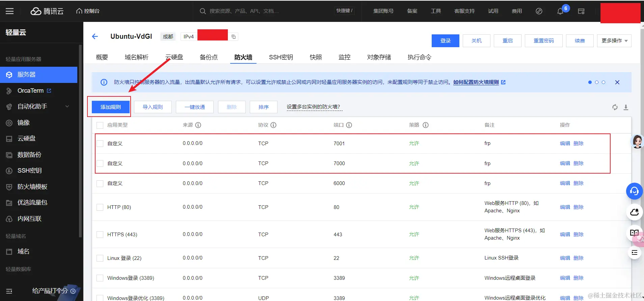Screen dimensions: 644x301
Task: Show info about the 来源 column
Action: [198, 125]
